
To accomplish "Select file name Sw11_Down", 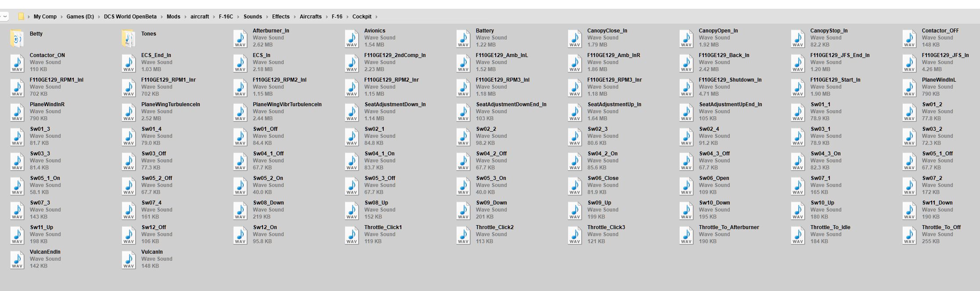I will [x=937, y=203].
